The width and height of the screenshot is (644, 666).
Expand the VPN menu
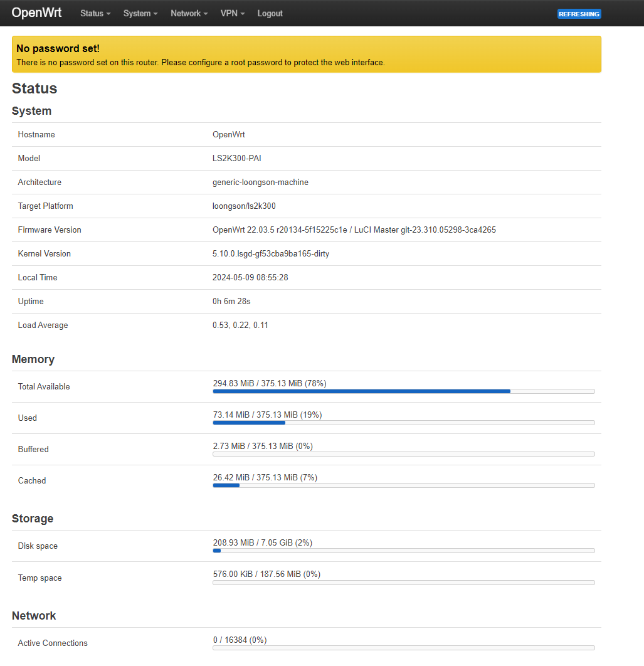click(x=233, y=13)
